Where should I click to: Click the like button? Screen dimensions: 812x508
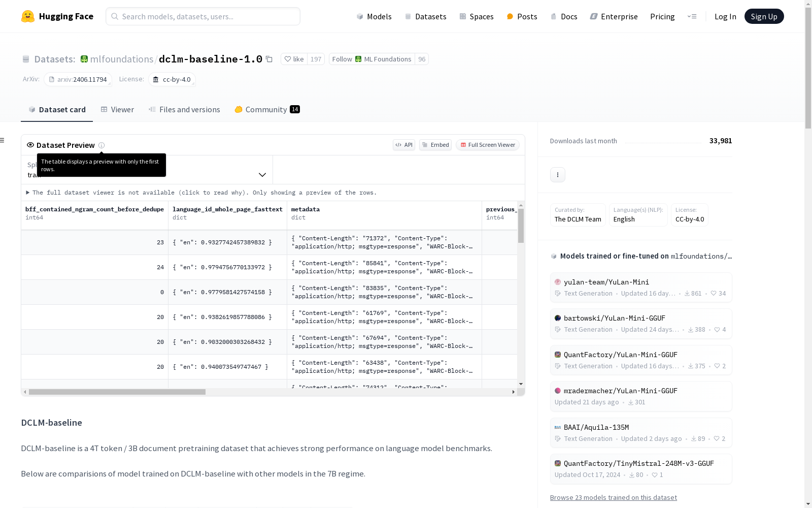[x=294, y=59]
